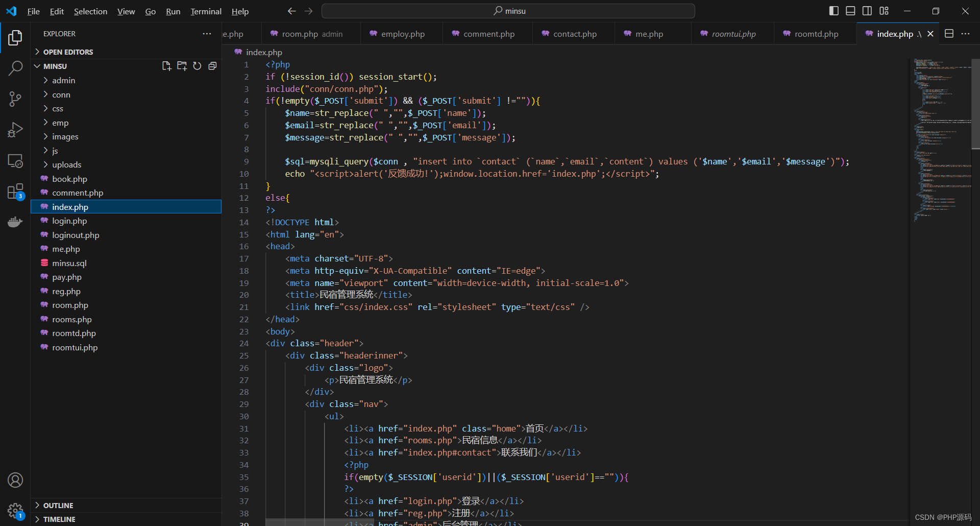Switch to roomtui.php tab
980x526 pixels.
pyautogui.click(x=732, y=34)
